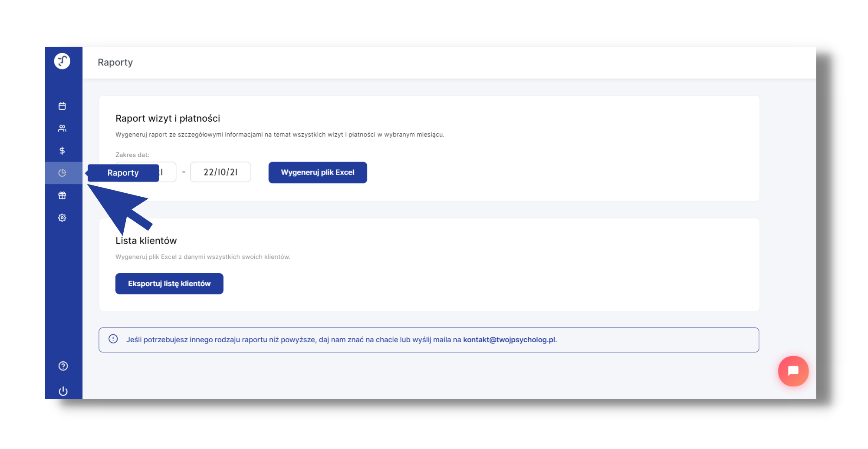Click Eksportuj listę klientów button
This screenshot has width=868, height=449.
pos(169,284)
